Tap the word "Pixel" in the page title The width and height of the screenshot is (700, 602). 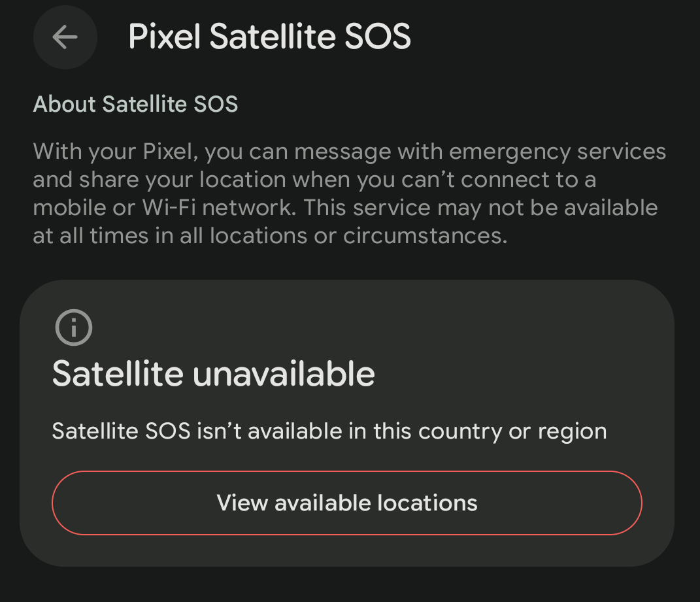point(165,37)
